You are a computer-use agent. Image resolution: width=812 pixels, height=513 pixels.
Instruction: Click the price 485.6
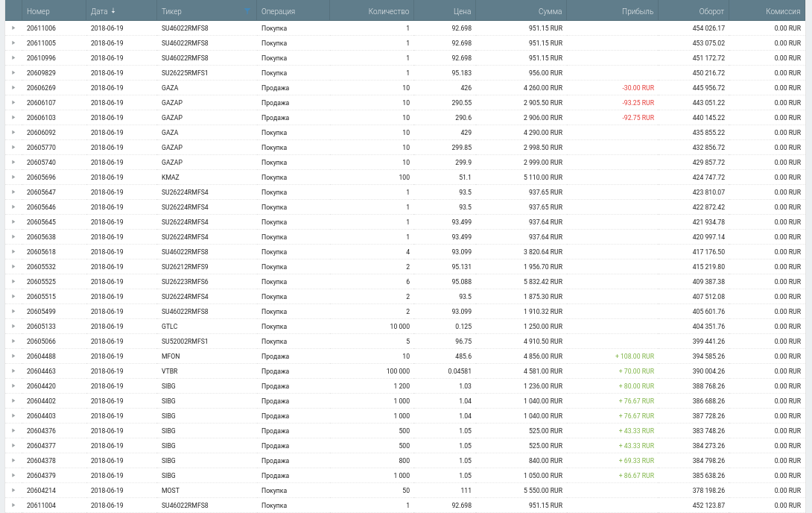tap(463, 356)
